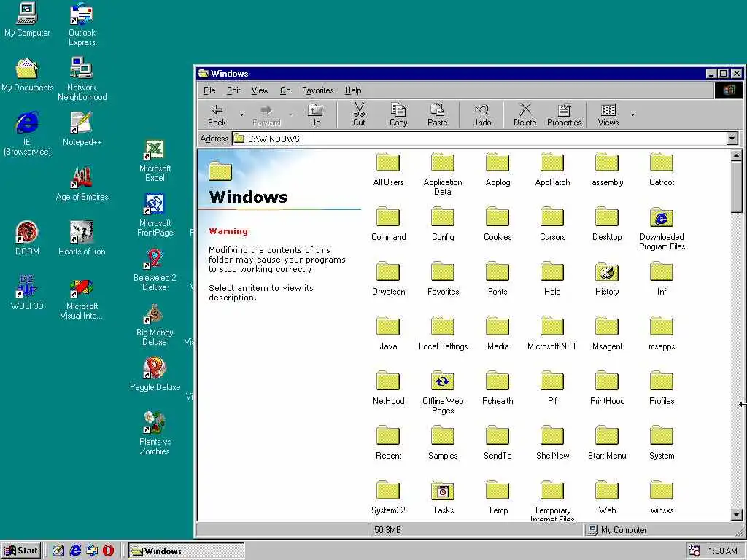The width and height of the screenshot is (747, 560).
Task: Select the Offline Web Pages folder
Action: 443,393
